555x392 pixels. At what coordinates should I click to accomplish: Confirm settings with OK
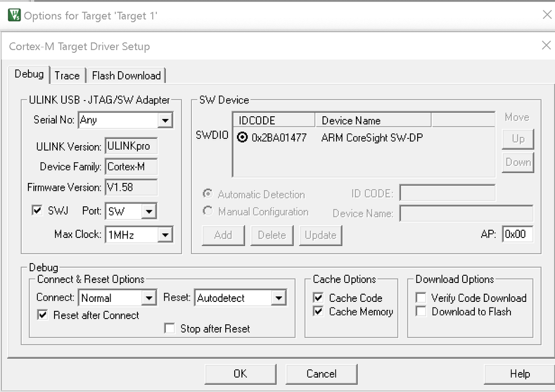coord(240,374)
